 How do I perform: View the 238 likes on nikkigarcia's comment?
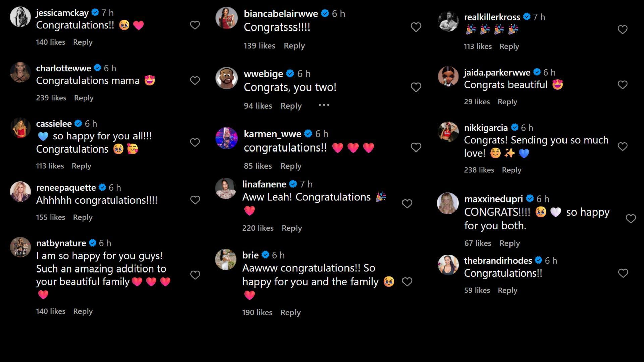coord(479,170)
